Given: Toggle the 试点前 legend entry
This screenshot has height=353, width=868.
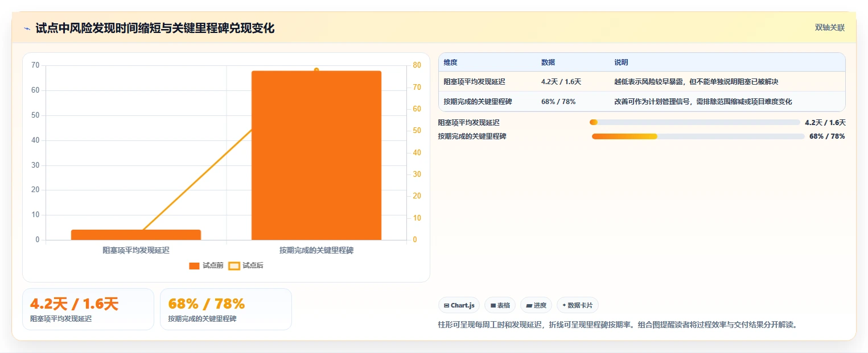Looking at the screenshot, I should (206, 265).
